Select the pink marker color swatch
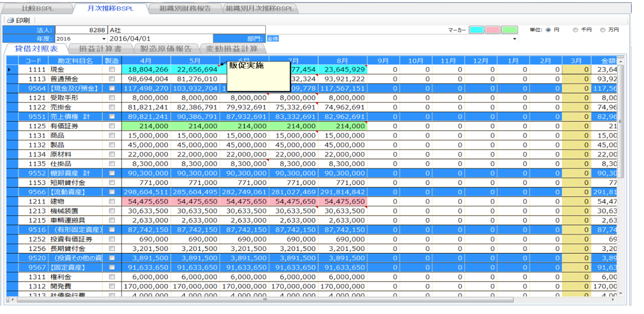The width and height of the screenshot is (644, 314). tap(493, 30)
